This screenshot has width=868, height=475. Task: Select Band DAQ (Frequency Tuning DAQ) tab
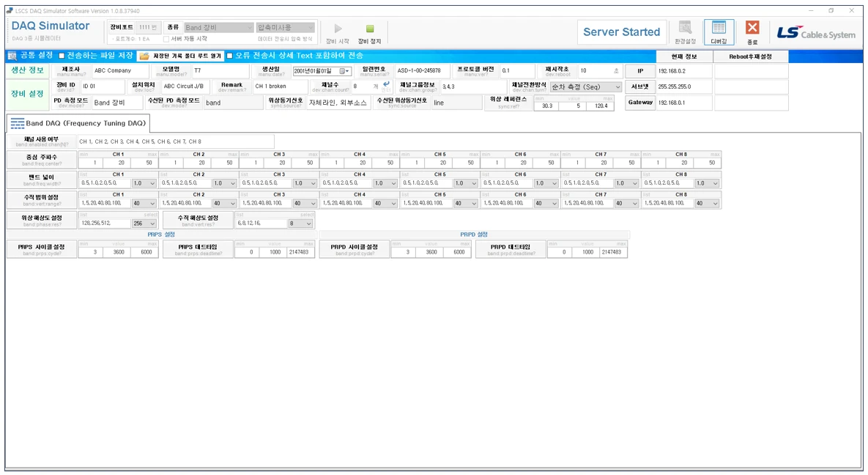(x=78, y=123)
